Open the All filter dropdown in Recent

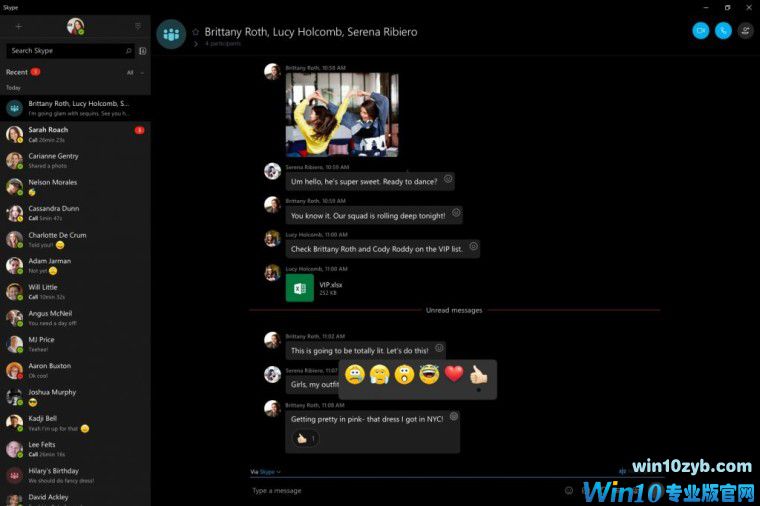click(x=136, y=73)
